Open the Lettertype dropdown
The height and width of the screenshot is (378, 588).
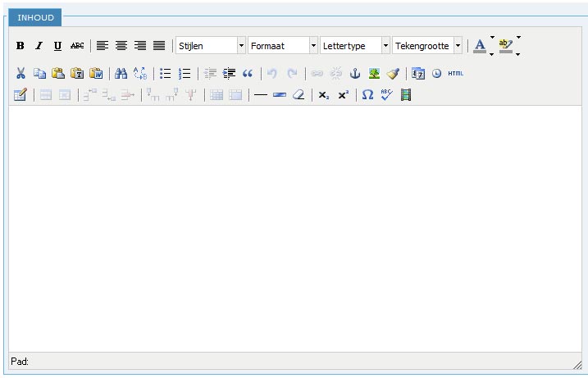click(355, 46)
